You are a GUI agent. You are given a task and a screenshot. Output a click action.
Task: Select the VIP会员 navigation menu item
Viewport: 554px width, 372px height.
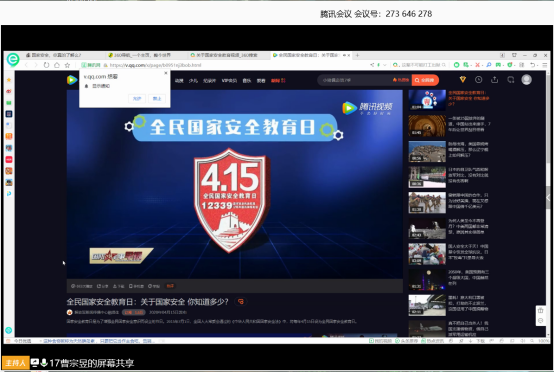click(x=229, y=81)
